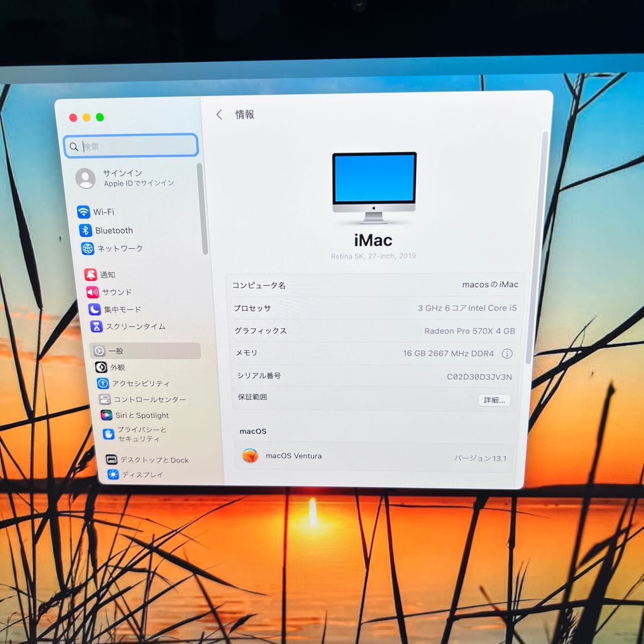
Task: Click the red close window button
Action: [73, 118]
